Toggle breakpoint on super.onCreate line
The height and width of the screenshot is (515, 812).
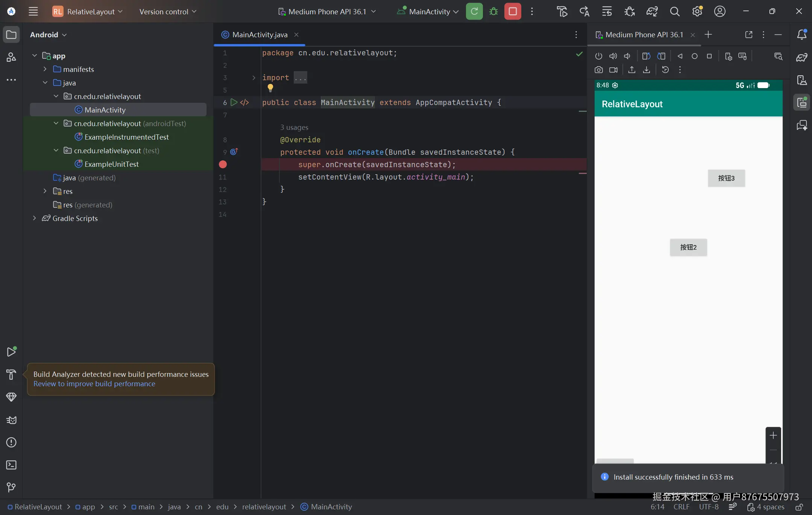click(x=223, y=165)
